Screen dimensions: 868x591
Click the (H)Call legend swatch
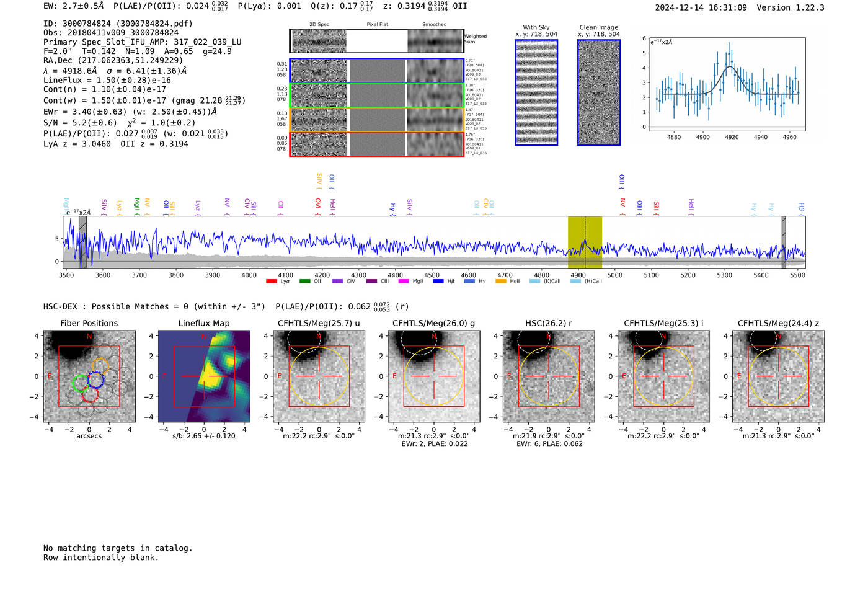click(x=575, y=282)
